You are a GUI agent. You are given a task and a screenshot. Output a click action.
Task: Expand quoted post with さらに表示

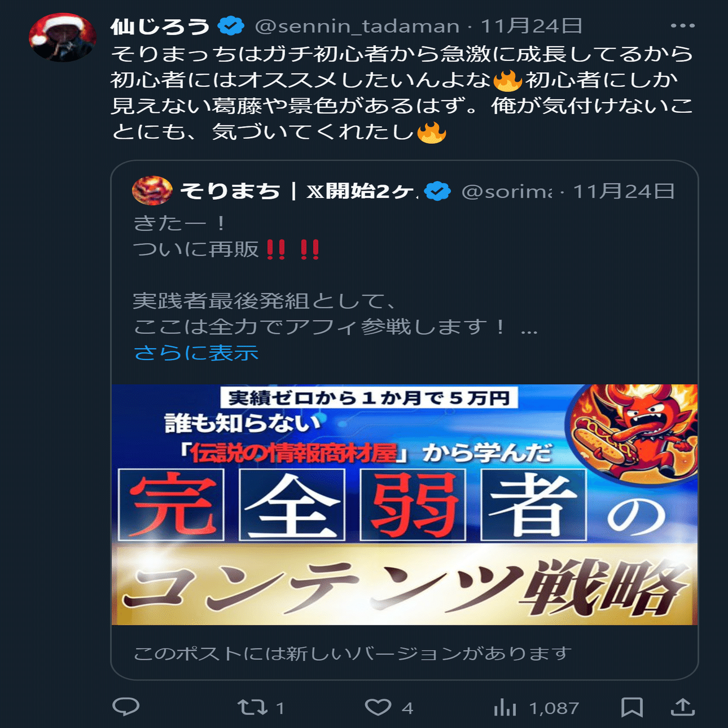[196, 353]
